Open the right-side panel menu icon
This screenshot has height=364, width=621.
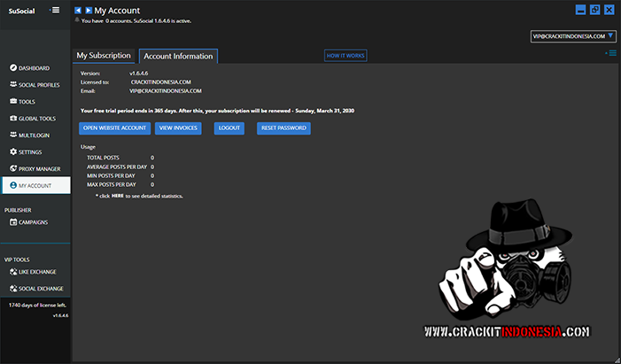pos(610,53)
